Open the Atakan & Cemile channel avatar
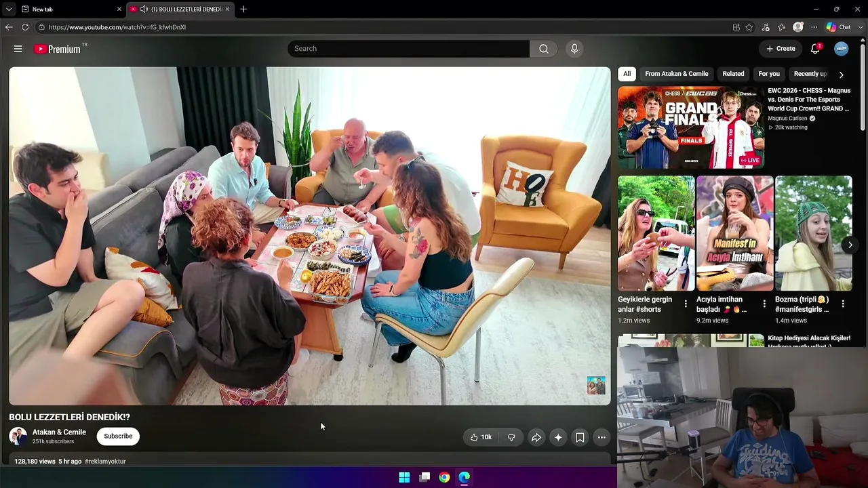 coord(18,436)
